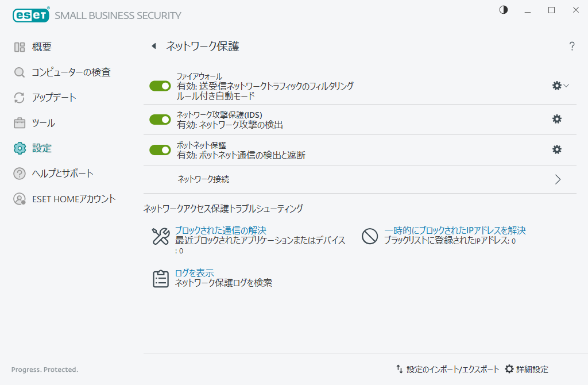This screenshot has height=385, width=588.
Task: Toggle the dark mode contrast icon
Action: [x=503, y=10]
